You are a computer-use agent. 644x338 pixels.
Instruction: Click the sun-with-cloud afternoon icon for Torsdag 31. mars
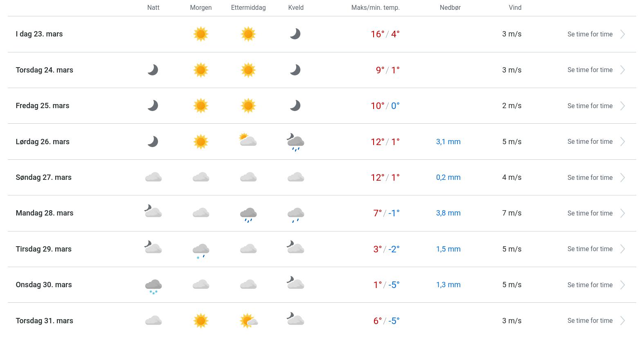[248, 321]
